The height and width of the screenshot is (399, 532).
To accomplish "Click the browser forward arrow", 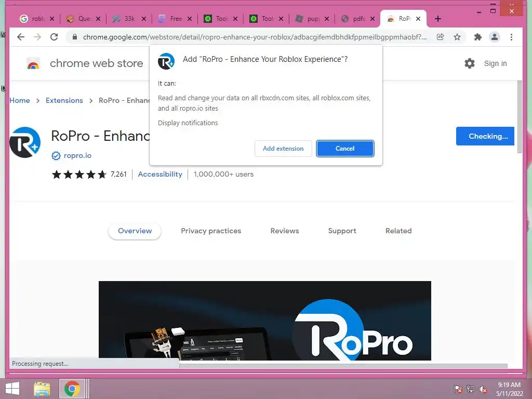I will pyautogui.click(x=37, y=37).
